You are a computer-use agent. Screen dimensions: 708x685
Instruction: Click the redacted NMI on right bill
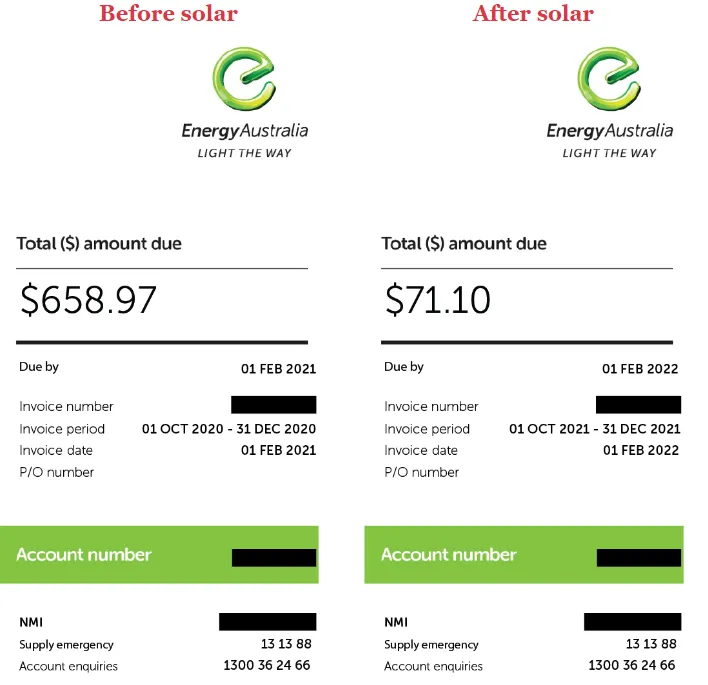point(633,622)
